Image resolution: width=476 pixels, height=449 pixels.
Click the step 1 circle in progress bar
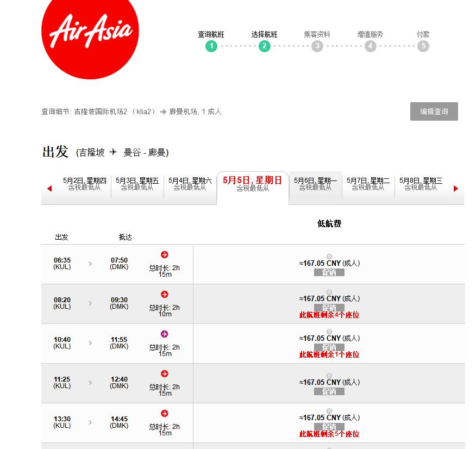tap(211, 46)
